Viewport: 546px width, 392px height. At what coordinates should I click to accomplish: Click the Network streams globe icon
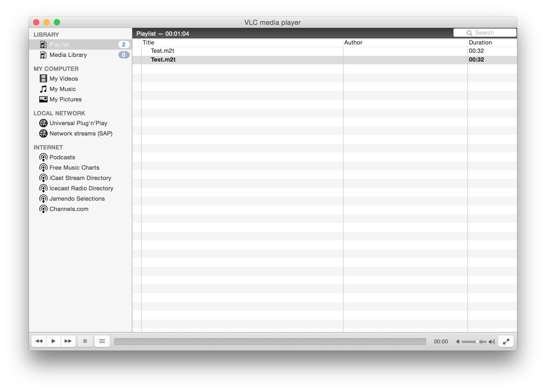(x=43, y=133)
